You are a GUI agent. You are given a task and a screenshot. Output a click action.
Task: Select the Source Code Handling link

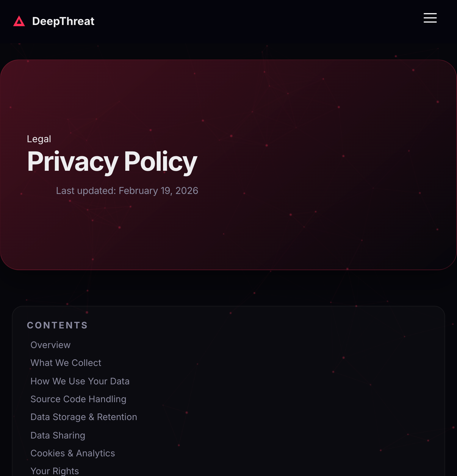point(78,399)
